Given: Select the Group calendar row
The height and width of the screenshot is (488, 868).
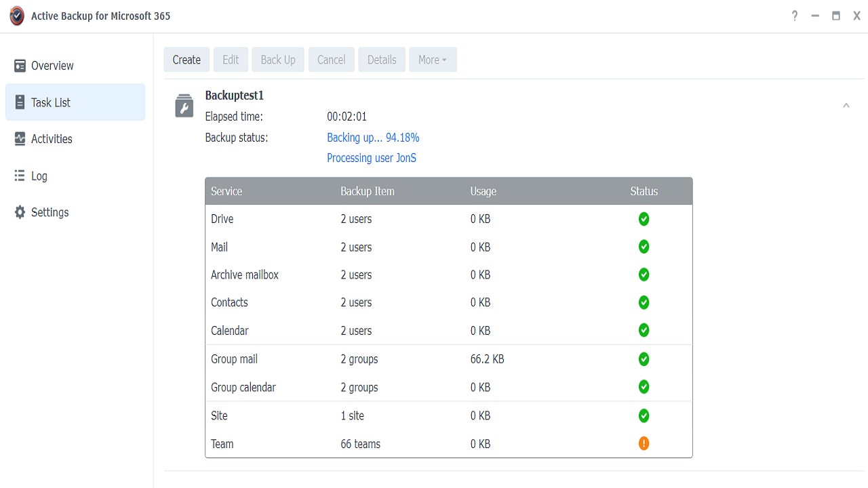Looking at the screenshot, I should click(x=448, y=387).
